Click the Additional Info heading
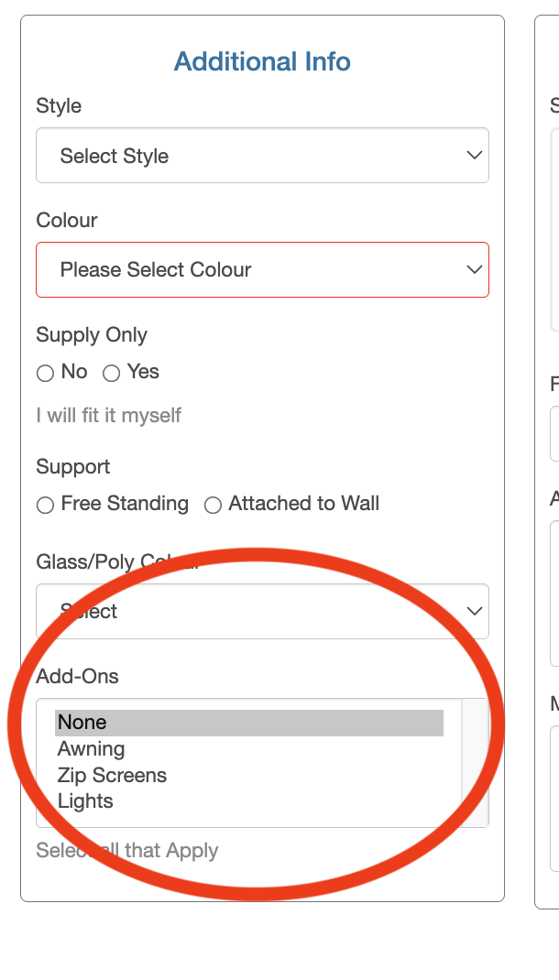559x980 pixels. click(262, 62)
